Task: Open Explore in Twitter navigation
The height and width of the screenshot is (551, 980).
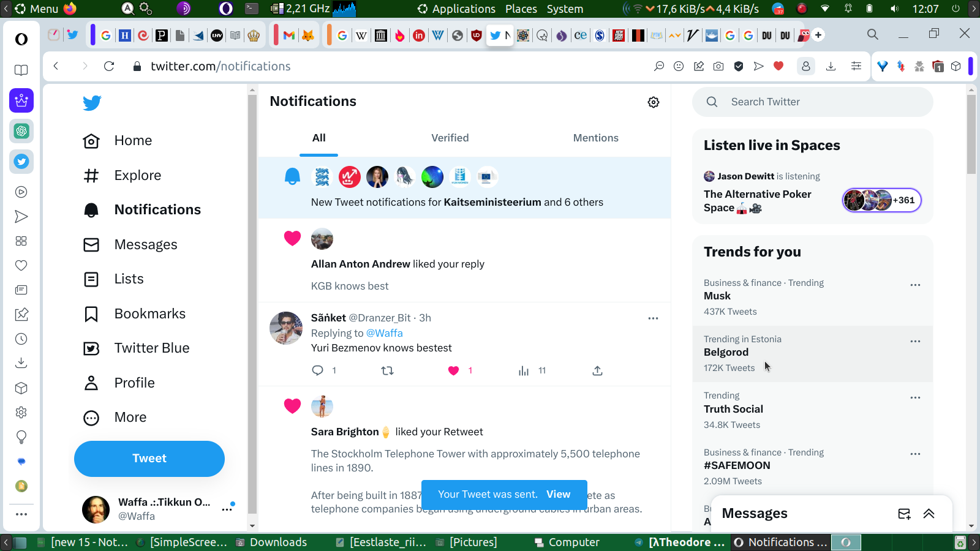Action: pyautogui.click(x=123, y=176)
